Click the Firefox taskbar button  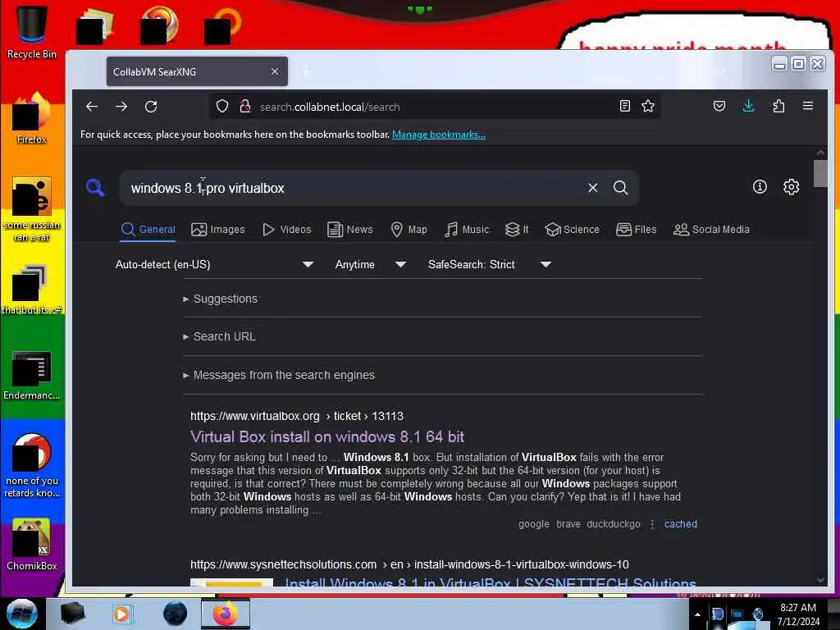[226, 614]
